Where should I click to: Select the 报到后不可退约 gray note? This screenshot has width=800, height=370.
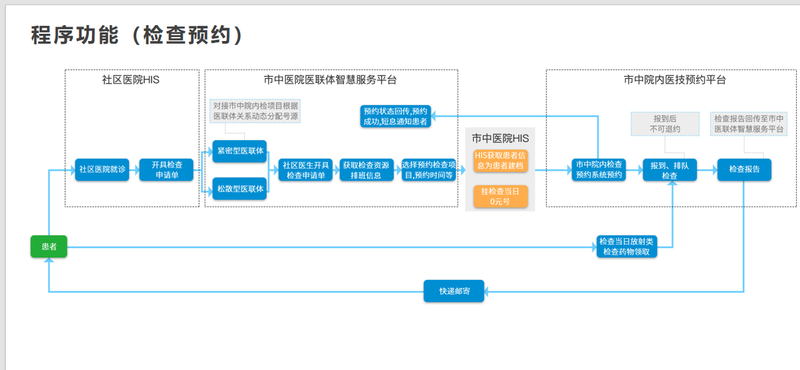tap(665, 124)
